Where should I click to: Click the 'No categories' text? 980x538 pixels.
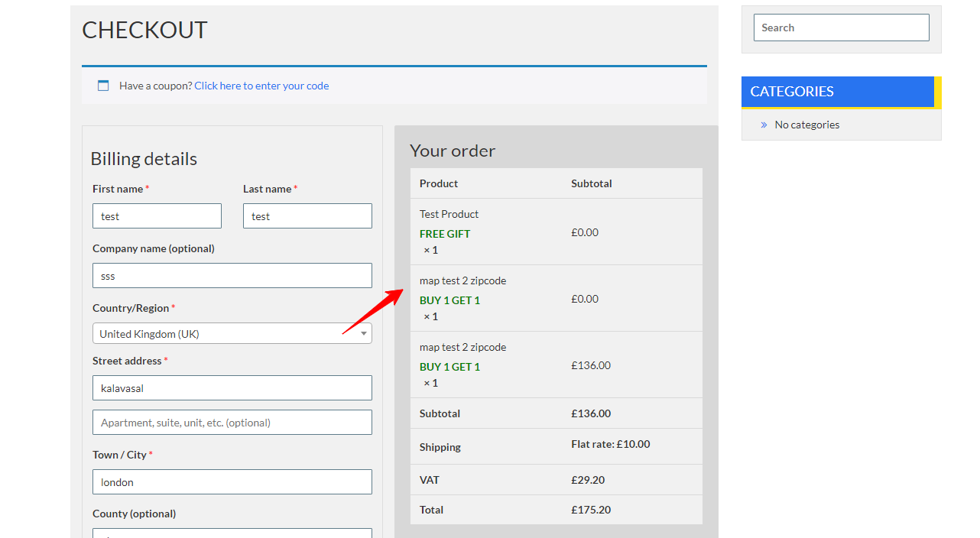(806, 125)
